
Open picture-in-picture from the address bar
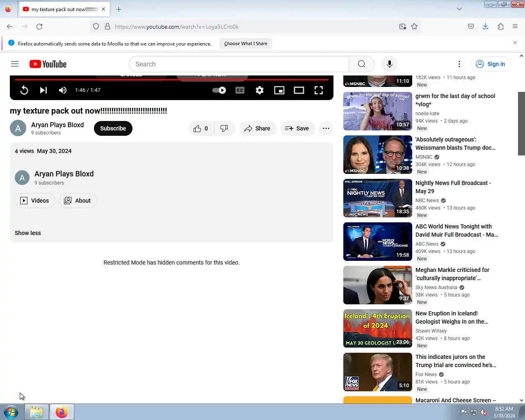point(403,27)
